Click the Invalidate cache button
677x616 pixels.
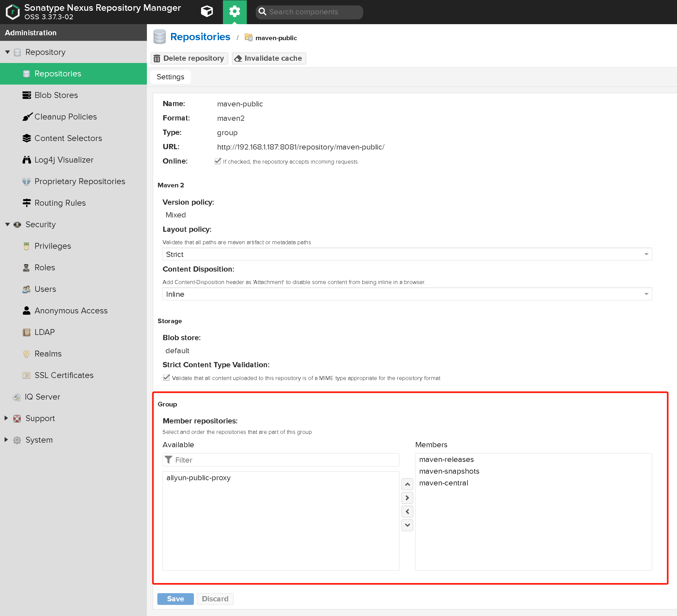(x=269, y=58)
